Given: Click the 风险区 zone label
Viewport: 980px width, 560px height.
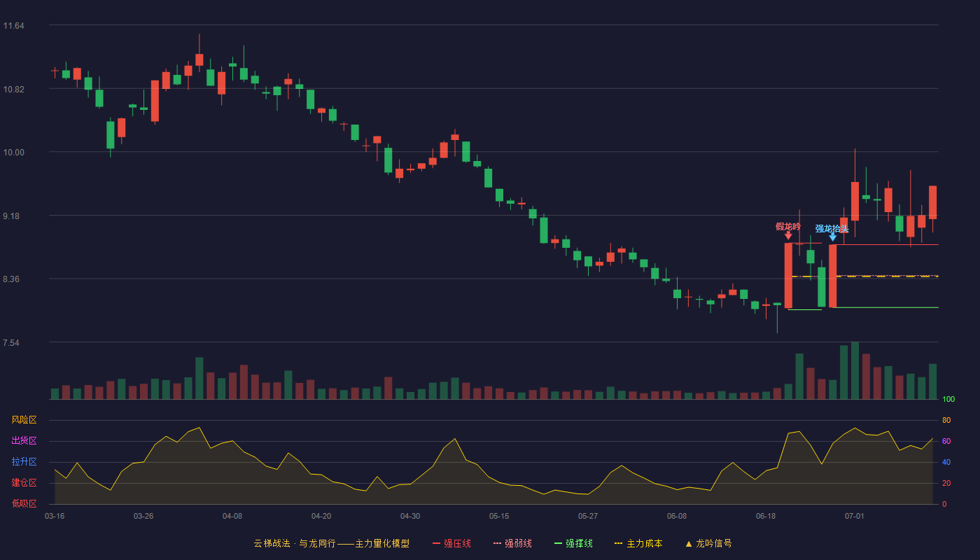Looking at the screenshot, I should click(x=24, y=420).
